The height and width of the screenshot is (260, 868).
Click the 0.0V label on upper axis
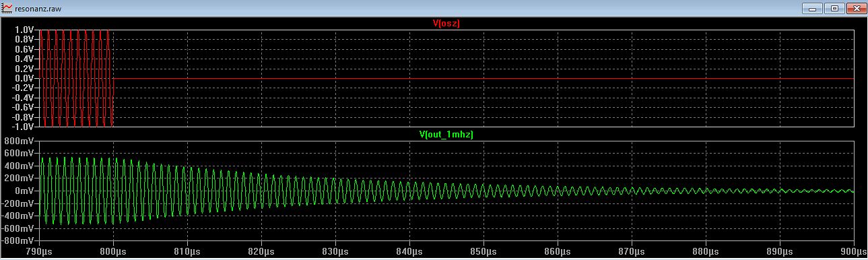coord(24,79)
